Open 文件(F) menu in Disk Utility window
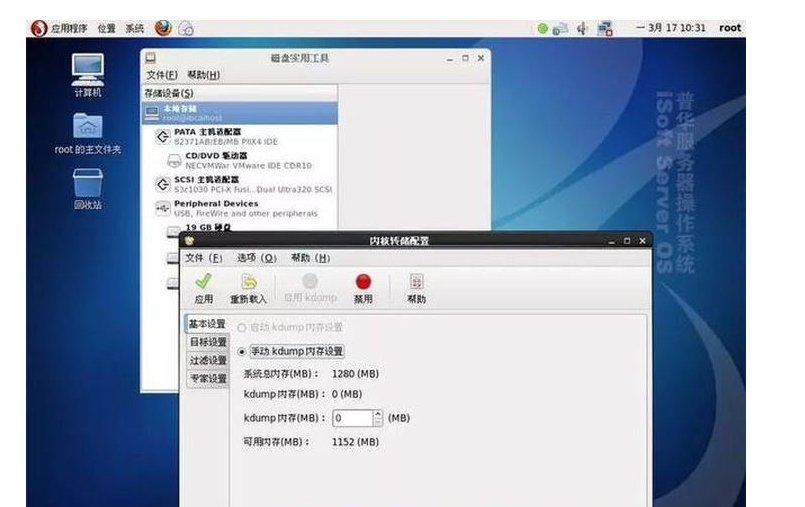 click(x=162, y=75)
